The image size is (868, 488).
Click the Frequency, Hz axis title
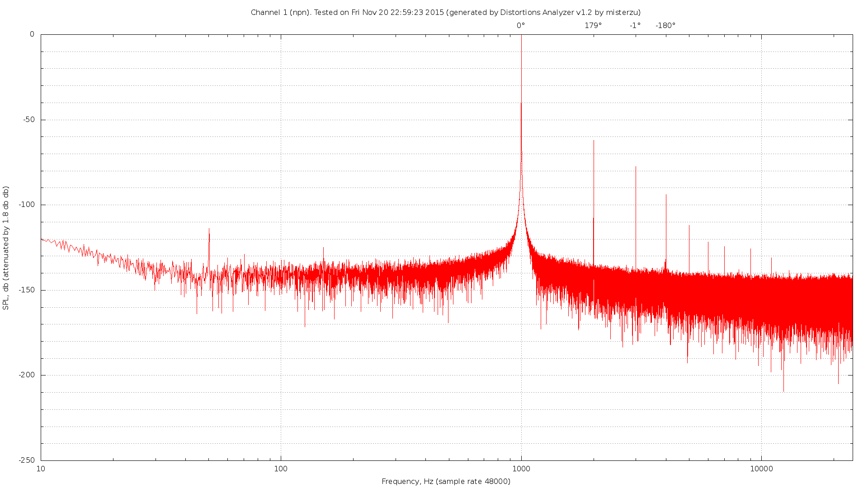click(446, 482)
